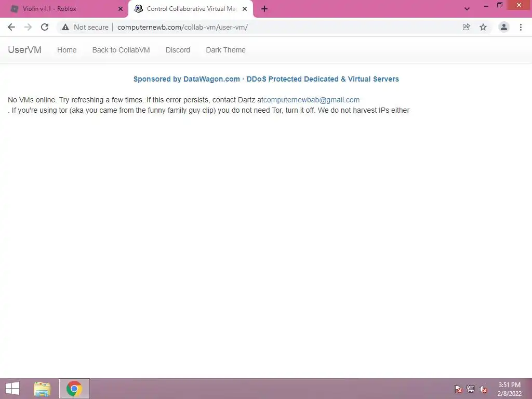Open the Discord nav link

point(178,50)
